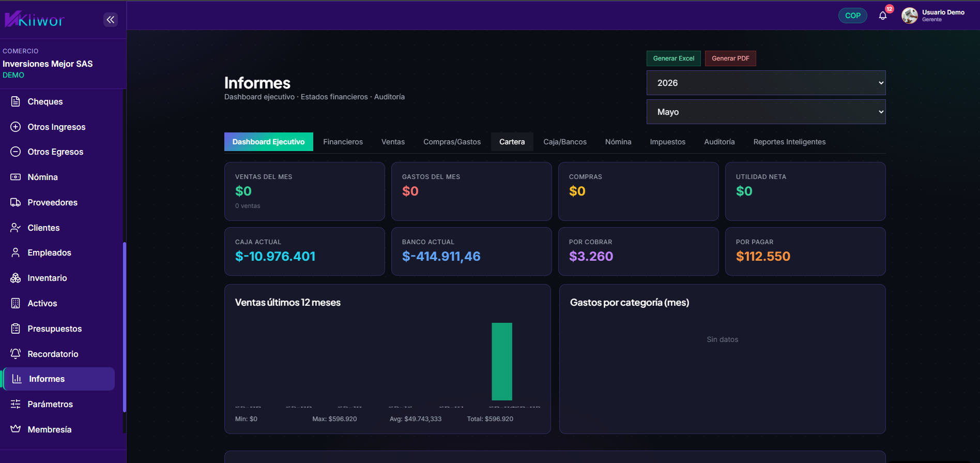
Task: Click the Inventario boxes icon
Action: coord(16,278)
